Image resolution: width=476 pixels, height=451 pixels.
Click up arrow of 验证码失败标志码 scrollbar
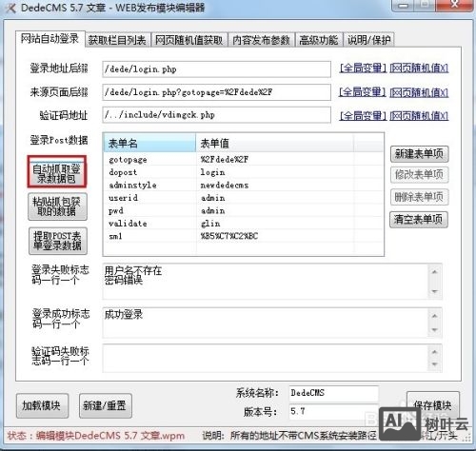tap(435, 352)
